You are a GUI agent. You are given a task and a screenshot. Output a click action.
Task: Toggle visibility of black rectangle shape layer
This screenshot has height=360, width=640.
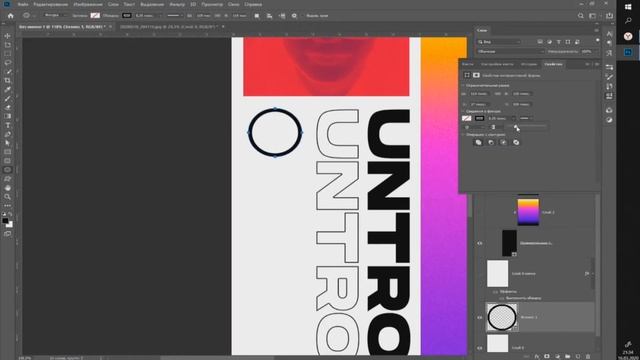coord(480,243)
